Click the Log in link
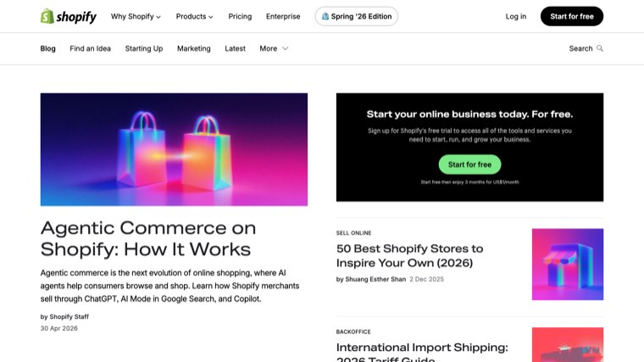 (x=515, y=16)
